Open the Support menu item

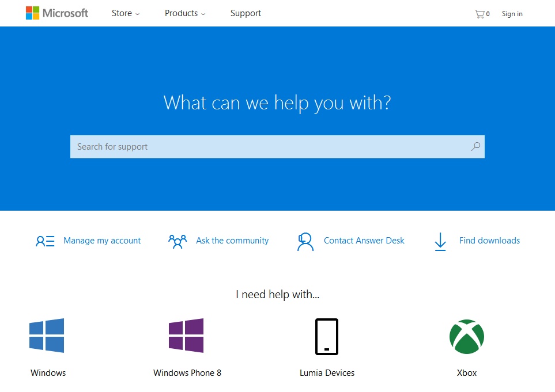[x=246, y=13]
